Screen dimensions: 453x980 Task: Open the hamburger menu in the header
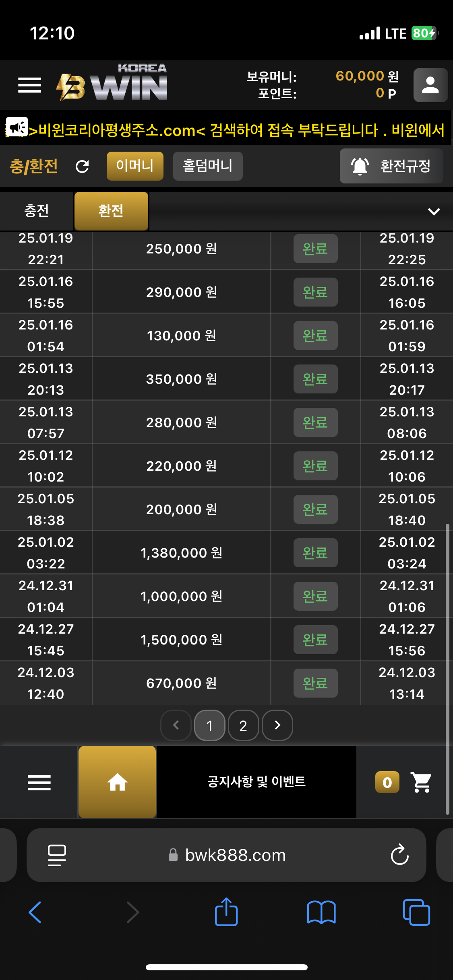29,85
